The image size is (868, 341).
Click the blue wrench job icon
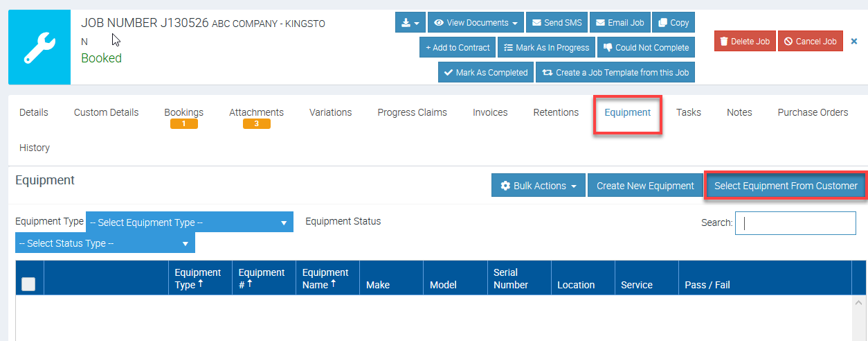click(39, 47)
